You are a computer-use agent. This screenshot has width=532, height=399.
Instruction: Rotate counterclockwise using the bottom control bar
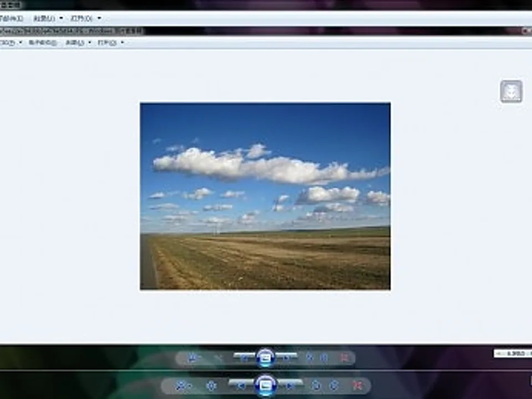(316, 385)
